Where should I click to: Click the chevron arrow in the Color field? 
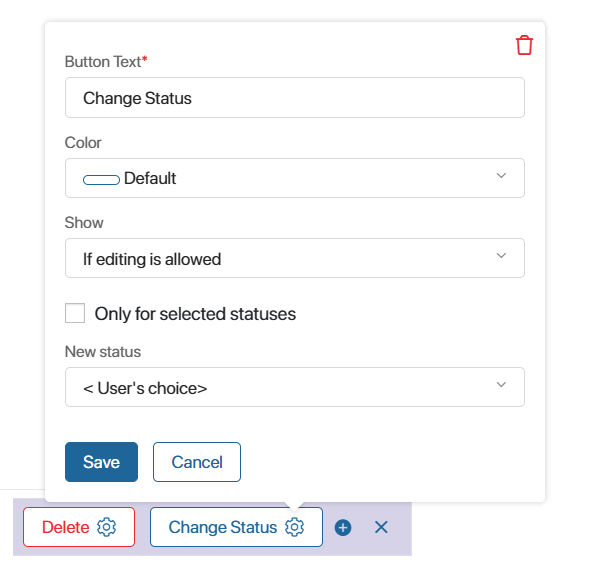(x=501, y=176)
